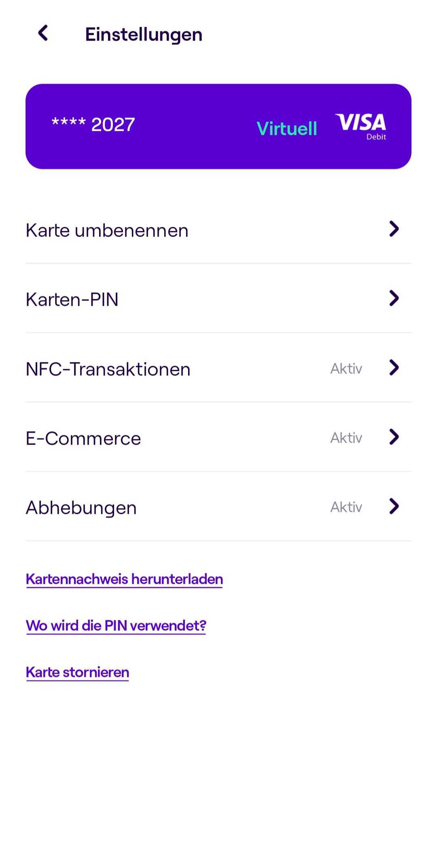Select the E-Commerce label
Viewport: 437px width, 868px height.
[83, 438]
